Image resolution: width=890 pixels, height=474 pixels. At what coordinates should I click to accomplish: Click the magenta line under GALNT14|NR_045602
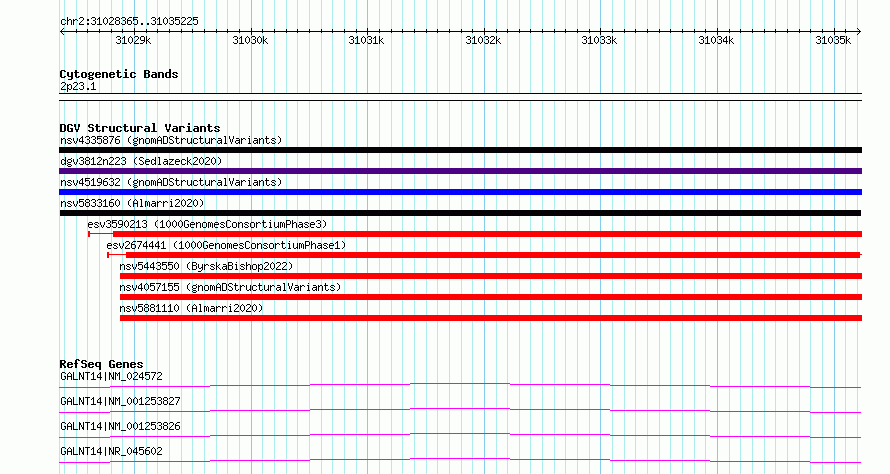pyautogui.click(x=460, y=460)
